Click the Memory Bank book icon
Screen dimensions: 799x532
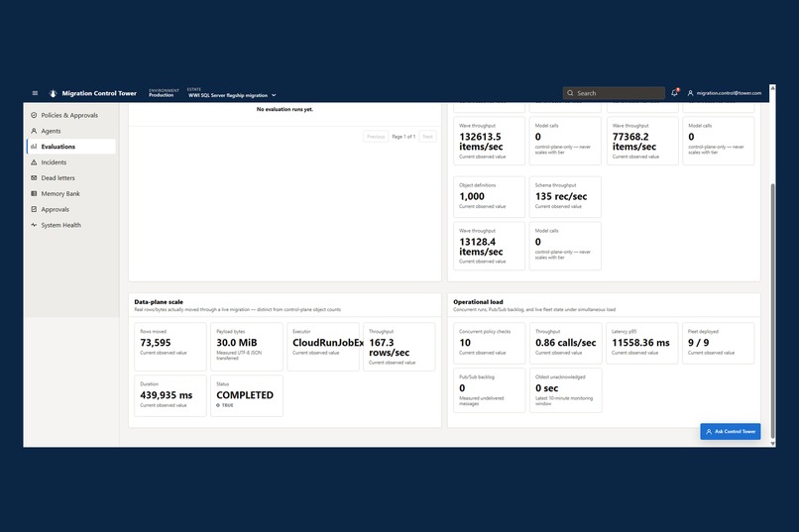click(34, 193)
